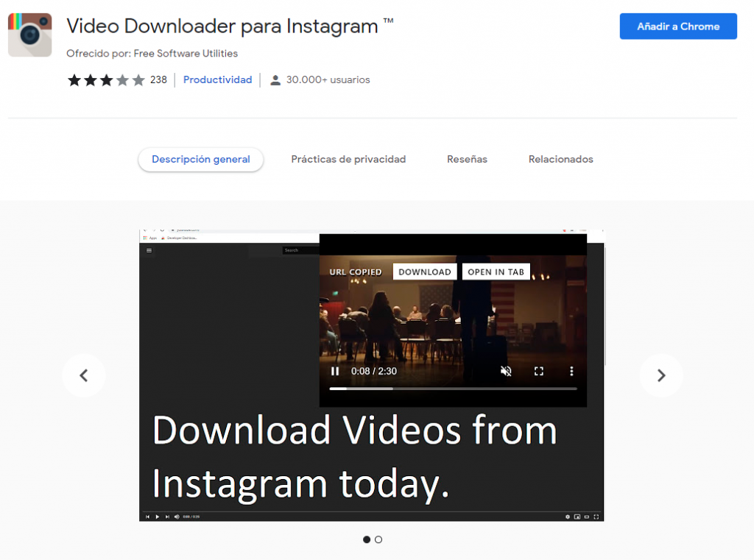Seek on the video progress bar
The width and height of the screenshot is (754, 560).
pos(453,389)
